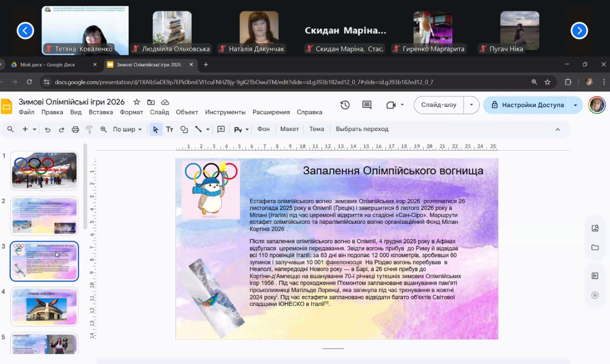Click the paint format roller icon
This screenshot has width=610, height=364.
pos(89,129)
